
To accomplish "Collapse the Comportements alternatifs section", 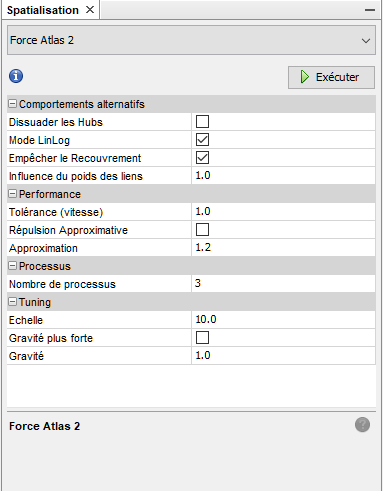I will click(12, 104).
